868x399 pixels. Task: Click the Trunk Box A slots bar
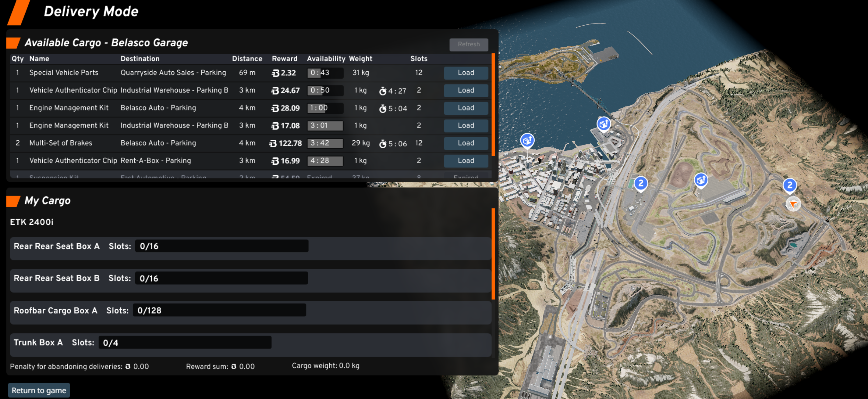point(185,343)
